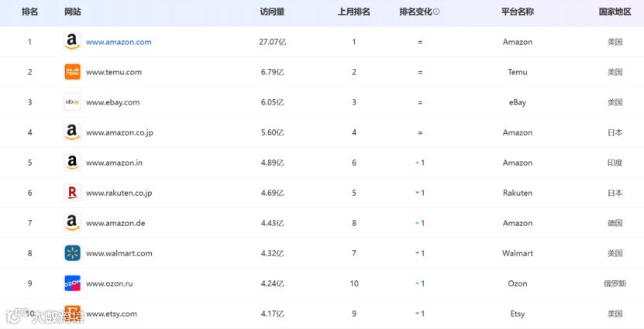The height and width of the screenshot is (329, 644).
Task: Open the www.amazon.com link
Action: (119, 42)
